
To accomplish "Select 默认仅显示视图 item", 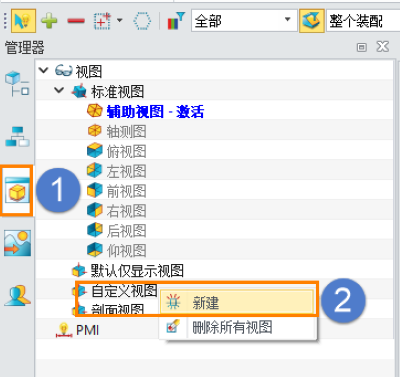I will [x=137, y=270].
